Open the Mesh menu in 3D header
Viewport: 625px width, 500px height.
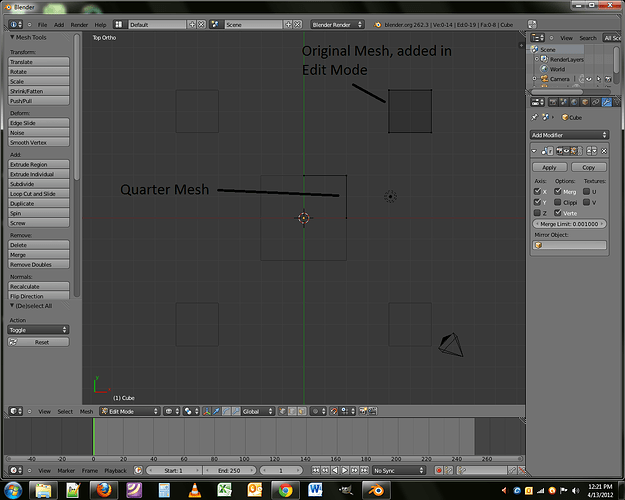pos(86,411)
